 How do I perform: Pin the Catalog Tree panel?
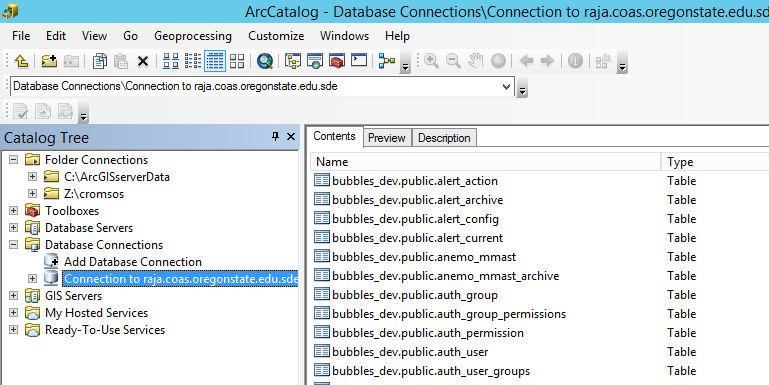click(x=275, y=137)
